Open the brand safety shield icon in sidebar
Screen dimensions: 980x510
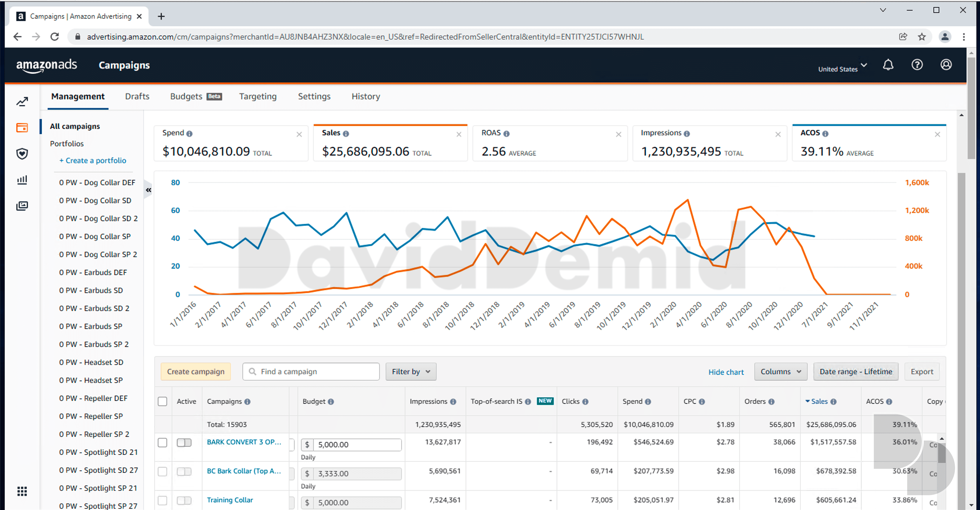coord(22,154)
